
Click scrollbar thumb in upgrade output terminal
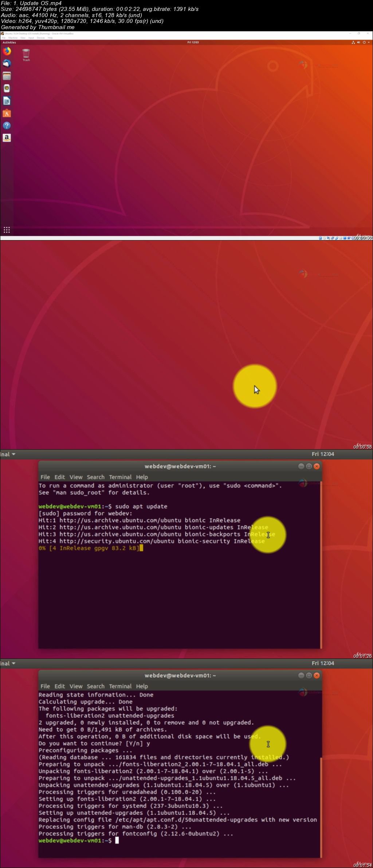(x=321, y=807)
